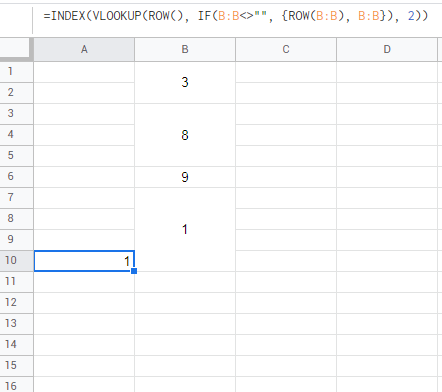This screenshot has height=392, width=442.
Task: Click cell C1
Action: click(x=286, y=72)
